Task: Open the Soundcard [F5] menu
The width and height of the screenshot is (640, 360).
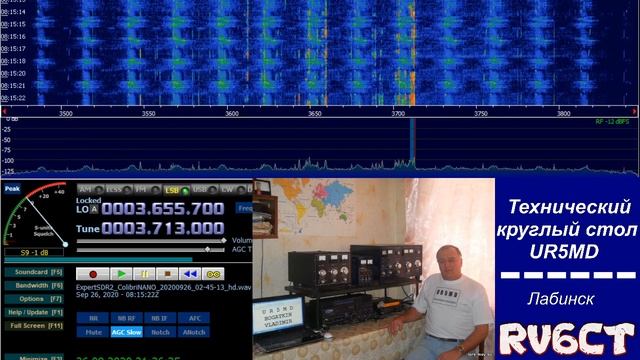Action: point(34,272)
